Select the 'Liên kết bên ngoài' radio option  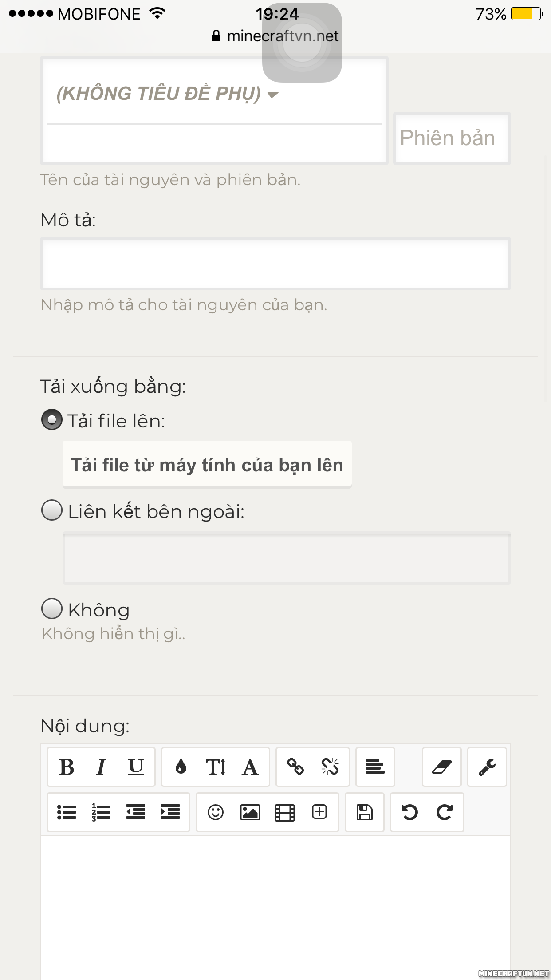pos(52,510)
